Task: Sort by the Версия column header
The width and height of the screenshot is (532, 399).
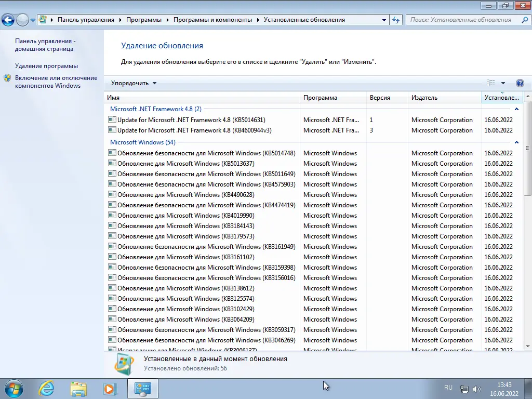Action: point(387,97)
